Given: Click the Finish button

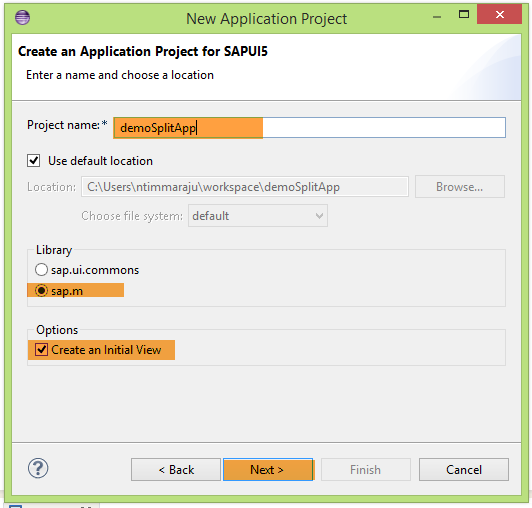Looking at the screenshot, I should pyautogui.click(x=365, y=470).
